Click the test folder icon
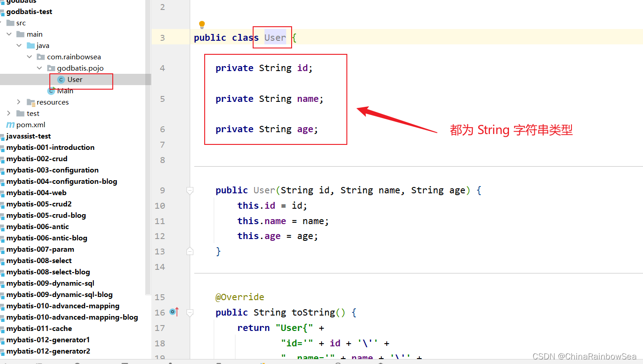The height and width of the screenshot is (364, 643). click(20, 113)
